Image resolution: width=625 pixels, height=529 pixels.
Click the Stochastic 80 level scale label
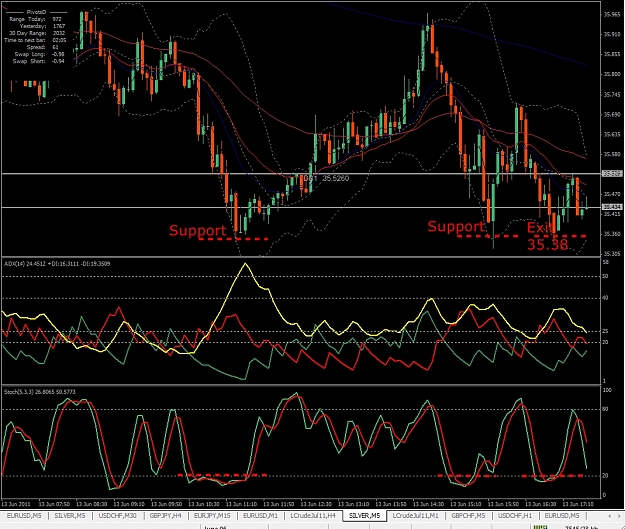click(605, 409)
